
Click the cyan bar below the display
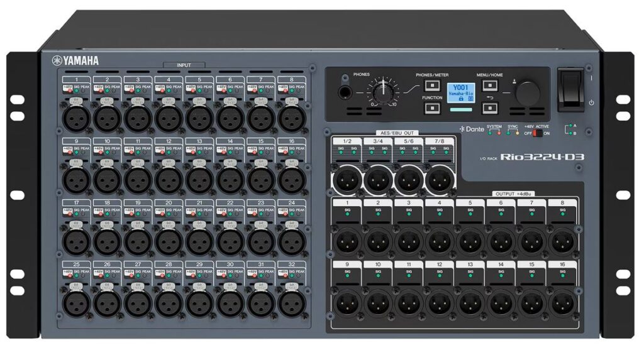pos(461,110)
